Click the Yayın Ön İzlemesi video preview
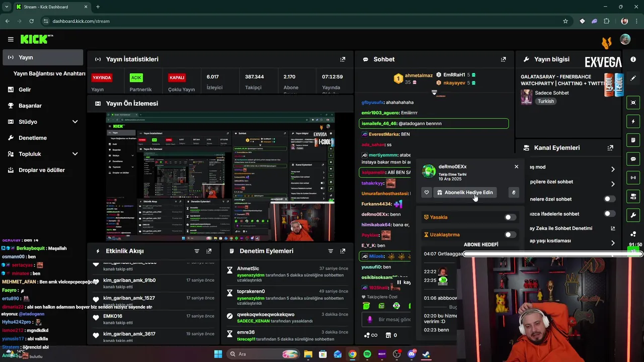The width and height of the screenshot is (644, 362). [x=220, y=177]
